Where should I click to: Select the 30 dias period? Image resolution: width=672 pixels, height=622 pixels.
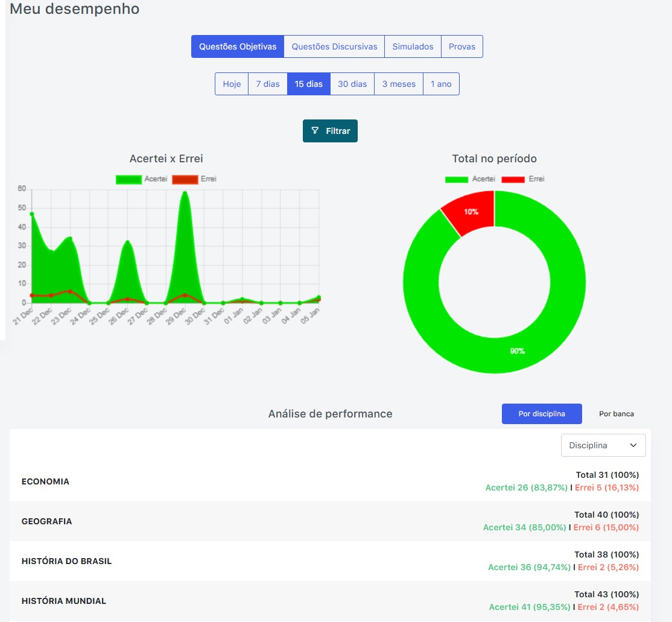tap(352, 84)
